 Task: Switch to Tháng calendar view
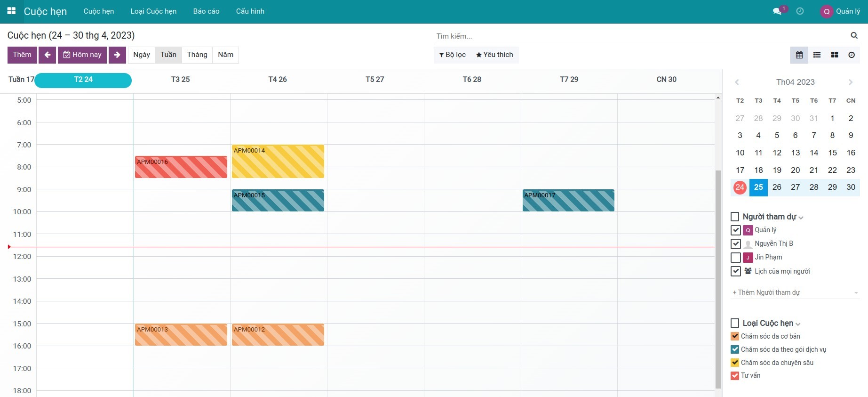tap(197, 55)
